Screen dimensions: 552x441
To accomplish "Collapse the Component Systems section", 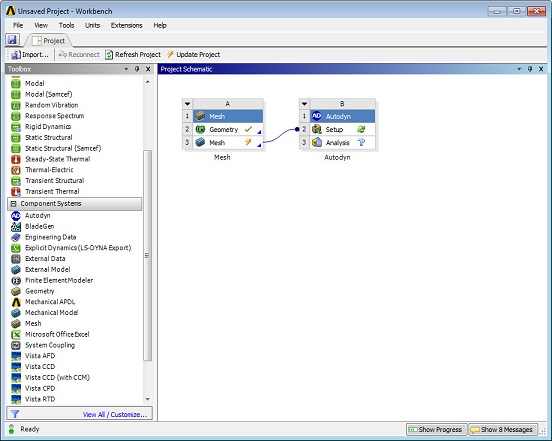I will point(13,204).
